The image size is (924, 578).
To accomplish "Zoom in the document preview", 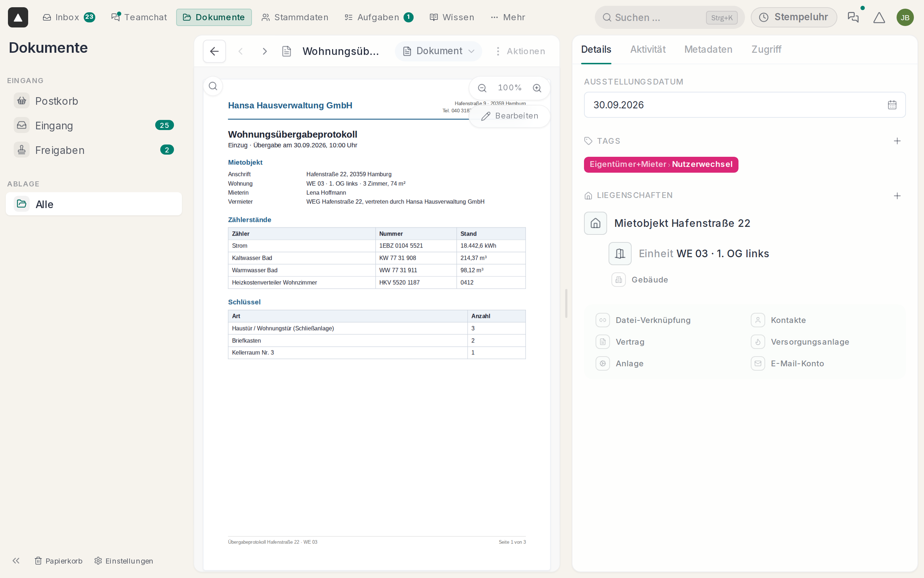I will coord(537,88).
